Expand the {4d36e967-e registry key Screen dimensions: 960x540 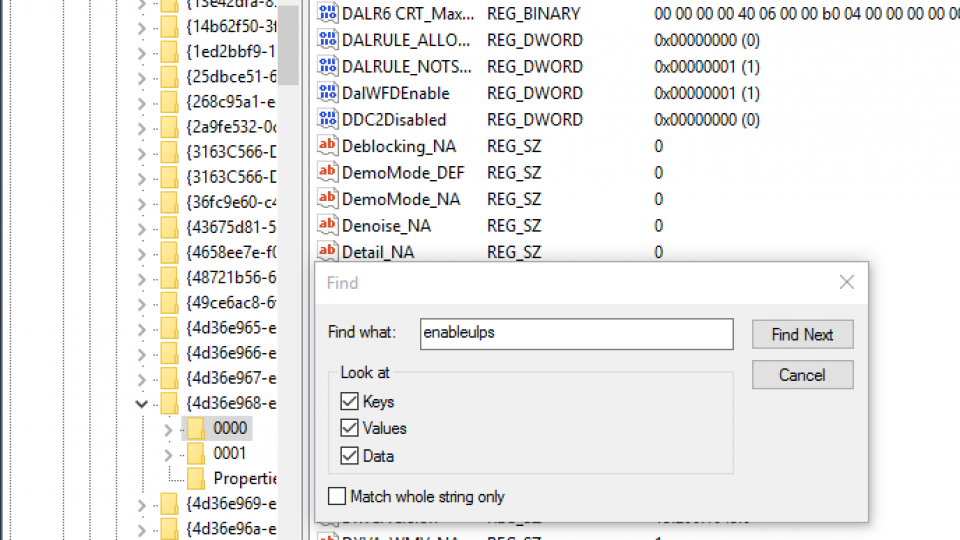[x=141, y=380]
